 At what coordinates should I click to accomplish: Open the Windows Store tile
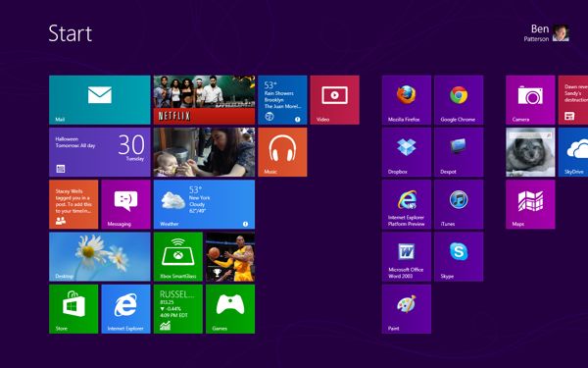(x=73, y=309)
